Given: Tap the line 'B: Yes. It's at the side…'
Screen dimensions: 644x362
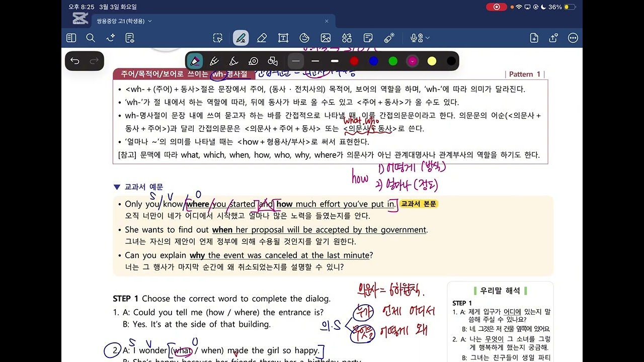Looking at the screenshot, I should (x=197, y=324).
